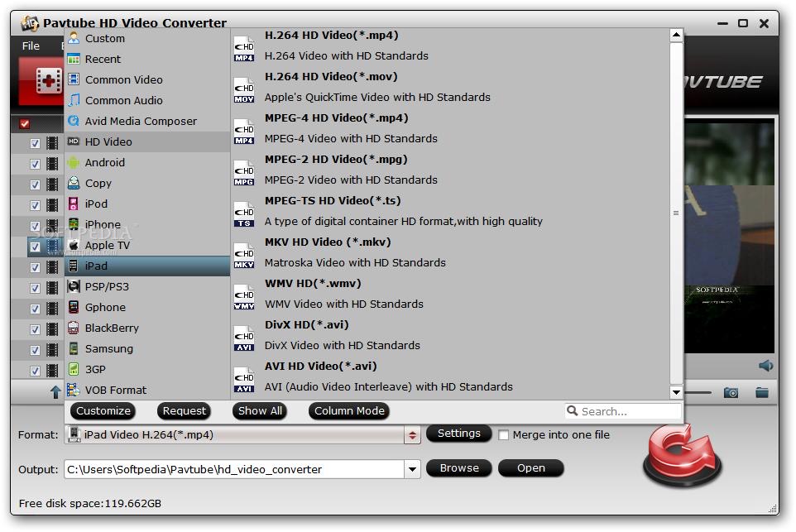Click the MPEG-TS HD TS format icon

[x=244, y=215]
